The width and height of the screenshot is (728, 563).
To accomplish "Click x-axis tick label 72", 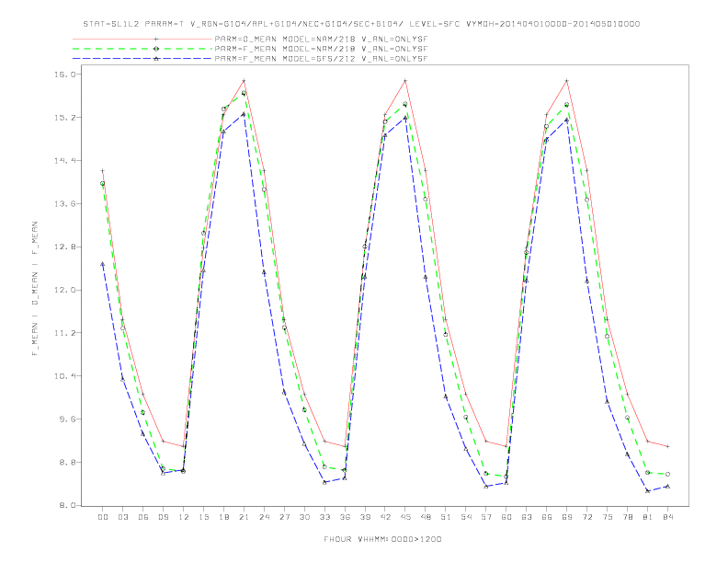I will [x=587, y=517].
